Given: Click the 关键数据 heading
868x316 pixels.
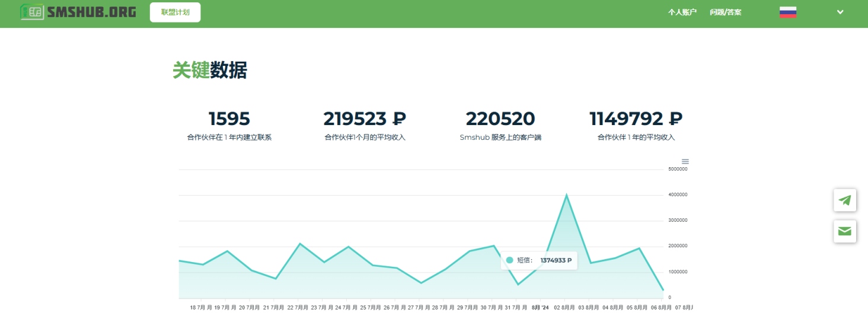Looking at the screenshot, I should 209,71.
